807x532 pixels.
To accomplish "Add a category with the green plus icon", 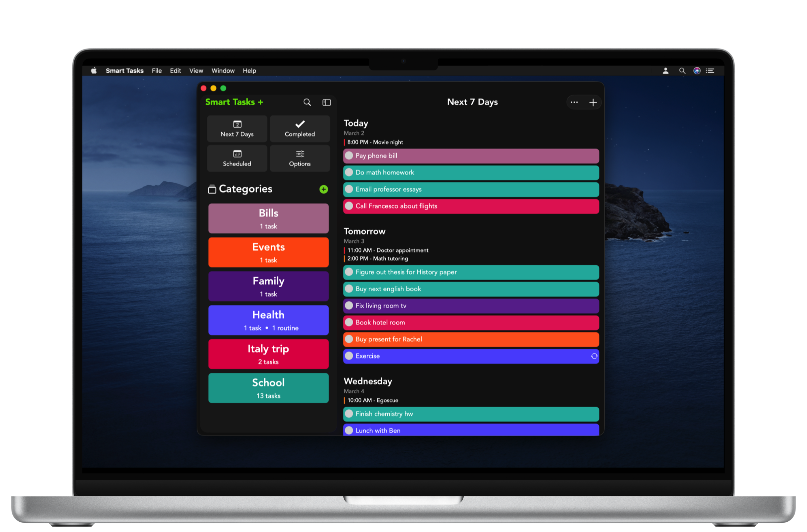I will [324, 189].
